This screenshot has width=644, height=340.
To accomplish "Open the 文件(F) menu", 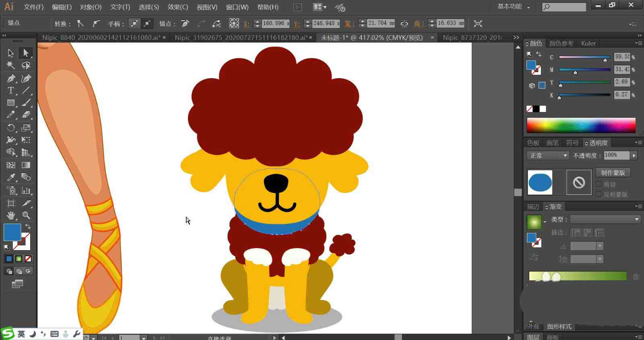I will tap(33, 7).
